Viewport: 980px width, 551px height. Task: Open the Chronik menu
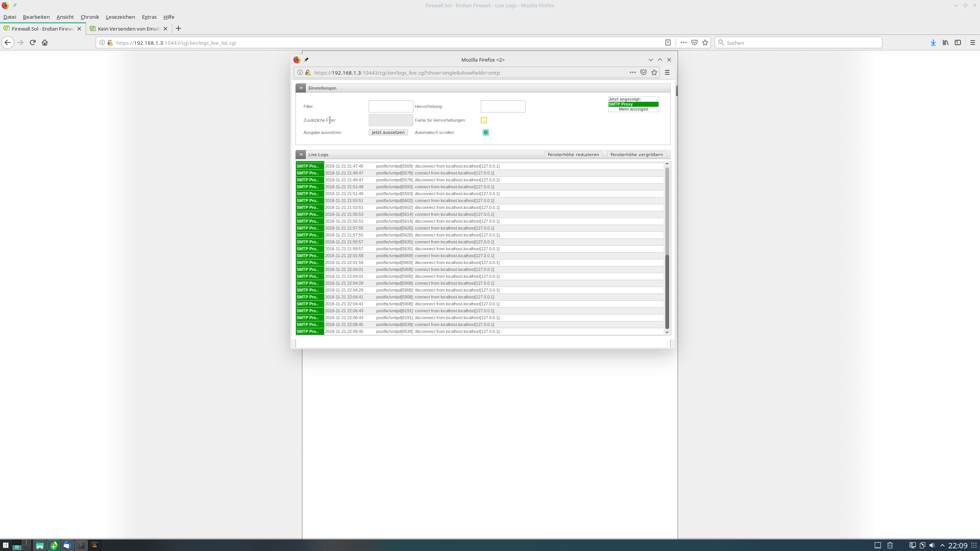click(x=90, y=17)
